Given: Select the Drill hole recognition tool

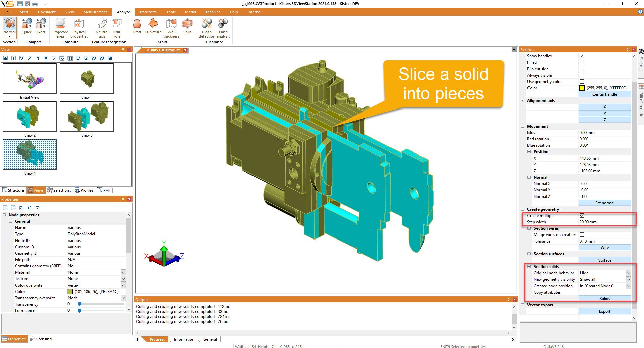Looking at the screenshot, I should [x=116, y=27].
